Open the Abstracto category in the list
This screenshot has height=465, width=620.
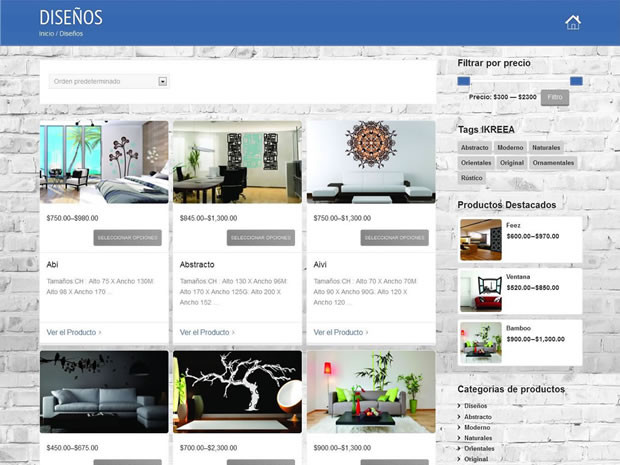tap(478, 417)
